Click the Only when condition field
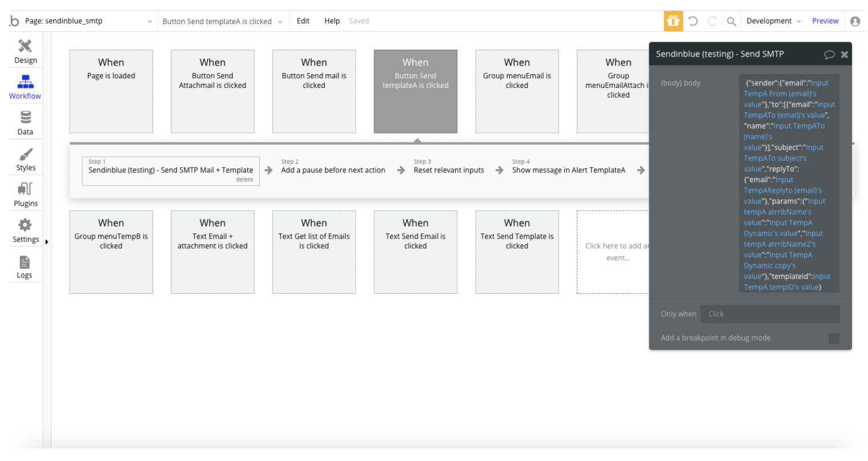This screenshot has height=461, width=868. point(770,314)
